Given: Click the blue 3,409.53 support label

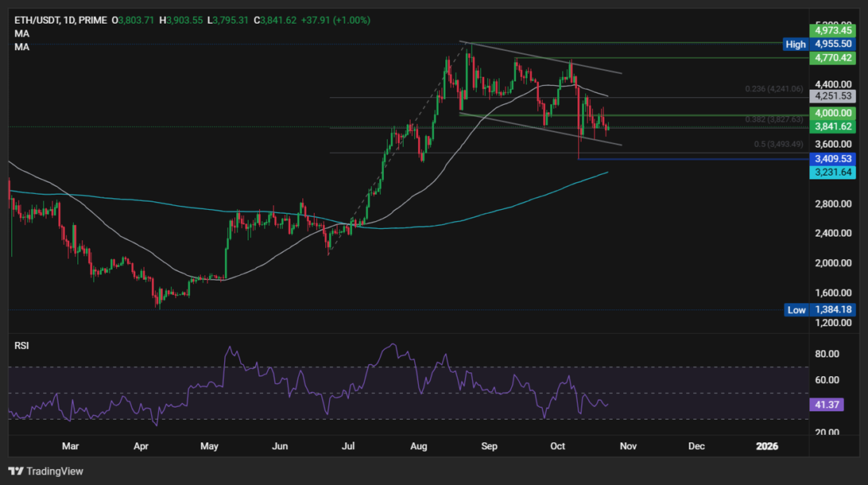Looking at the screenshot, I should (832, 158).
